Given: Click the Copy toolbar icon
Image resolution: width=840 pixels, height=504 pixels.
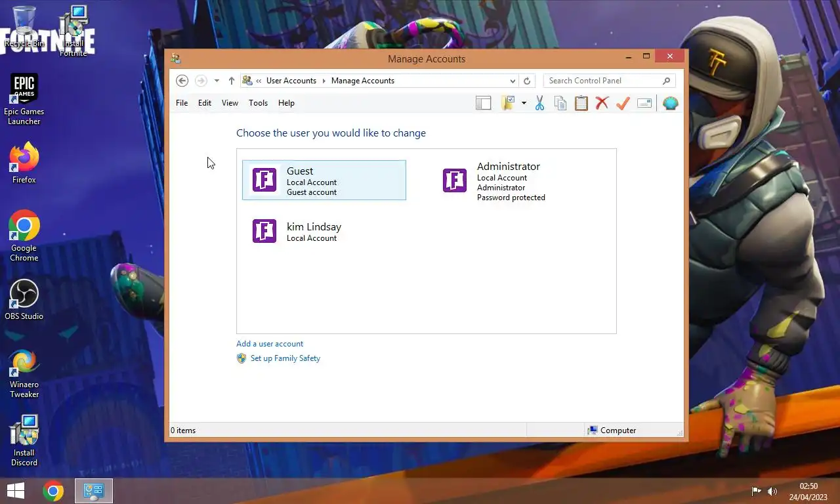Looking at the screenshot, I should (560, 103).
